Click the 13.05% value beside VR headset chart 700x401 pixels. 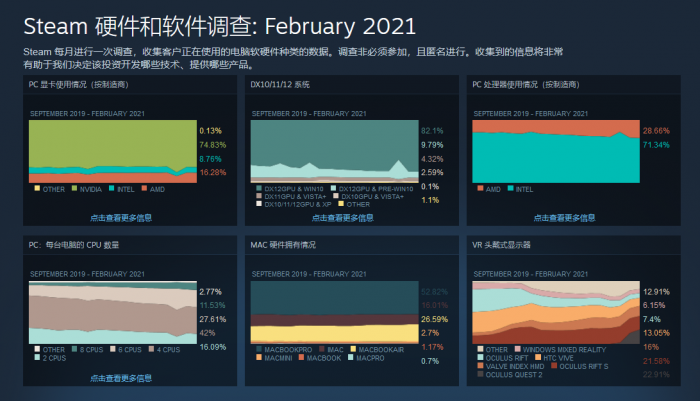(656, 333)
